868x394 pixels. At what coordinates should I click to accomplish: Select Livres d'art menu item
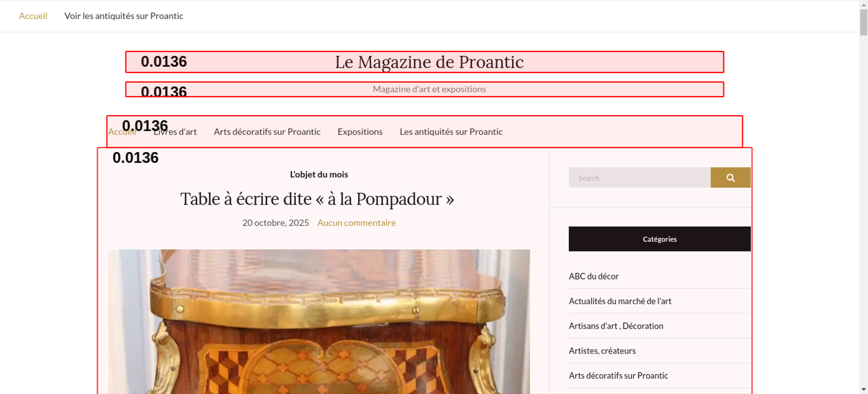pyautogui.click(x=175, y=132)
